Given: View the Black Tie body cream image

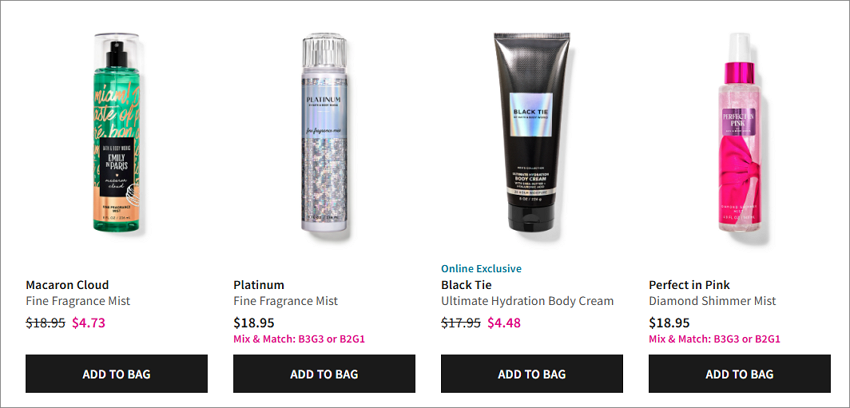Looking at the screenshot, I should (532, 133).
